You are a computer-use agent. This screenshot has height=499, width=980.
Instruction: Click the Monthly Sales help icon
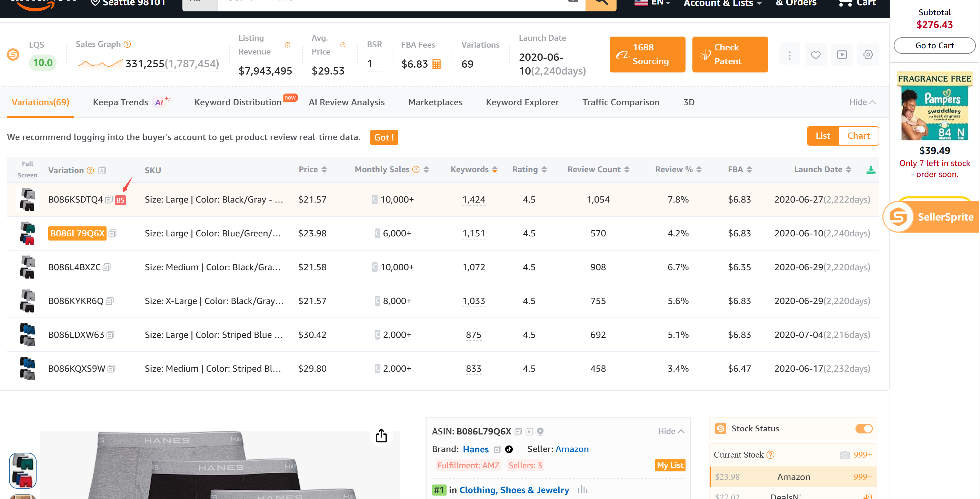coord(416,169)
